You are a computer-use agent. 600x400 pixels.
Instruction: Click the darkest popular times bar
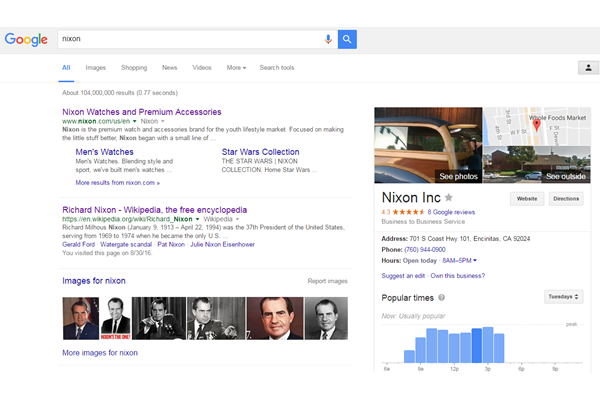[477, 345]
